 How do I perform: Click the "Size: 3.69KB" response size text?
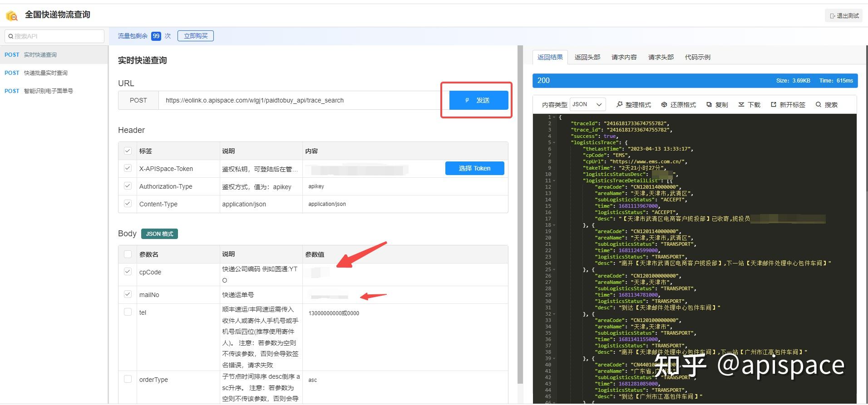pos(793,81)
